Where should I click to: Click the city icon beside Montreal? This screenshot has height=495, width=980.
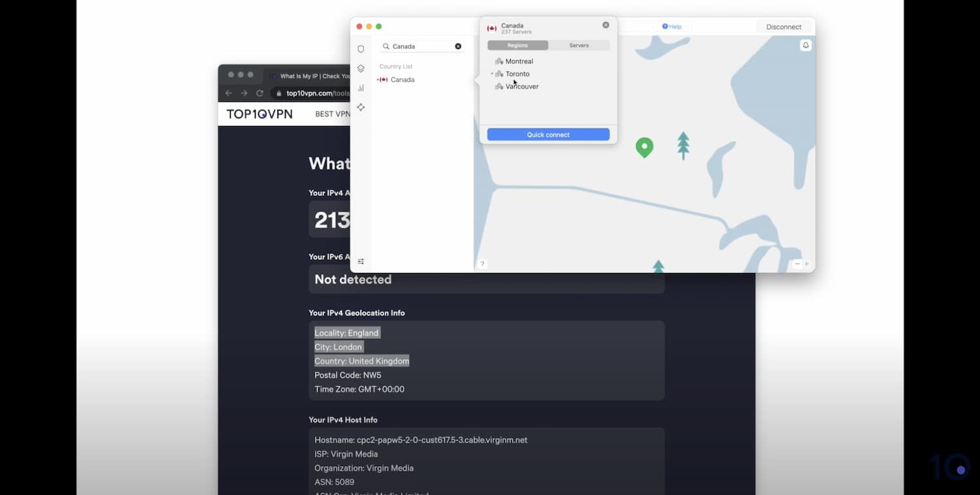point(499,61)
